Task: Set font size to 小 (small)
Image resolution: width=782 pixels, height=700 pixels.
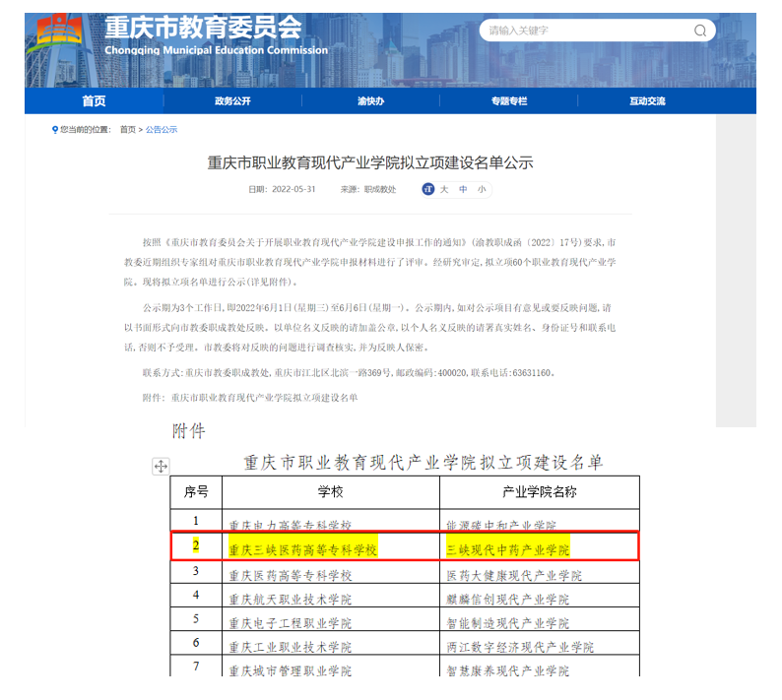Action: coord(481,189)
